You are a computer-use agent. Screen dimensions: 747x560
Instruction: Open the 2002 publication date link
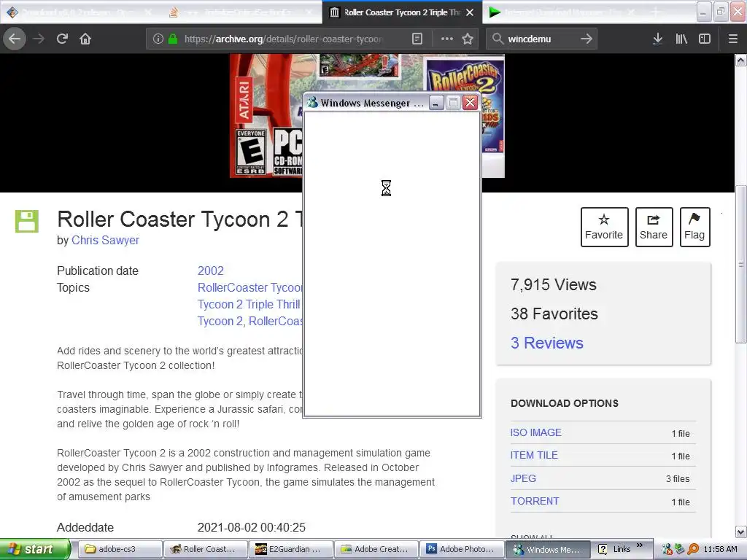click(211, 271)
